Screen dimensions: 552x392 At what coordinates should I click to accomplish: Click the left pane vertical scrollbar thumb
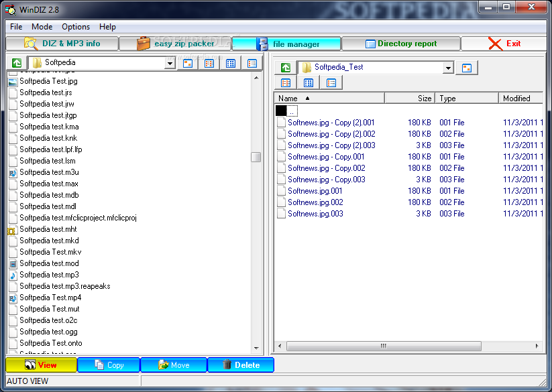(256, 157)
